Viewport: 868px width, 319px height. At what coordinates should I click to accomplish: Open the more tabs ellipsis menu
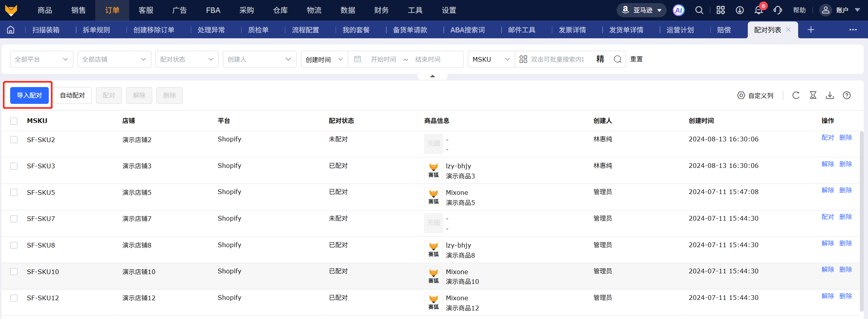853,30
